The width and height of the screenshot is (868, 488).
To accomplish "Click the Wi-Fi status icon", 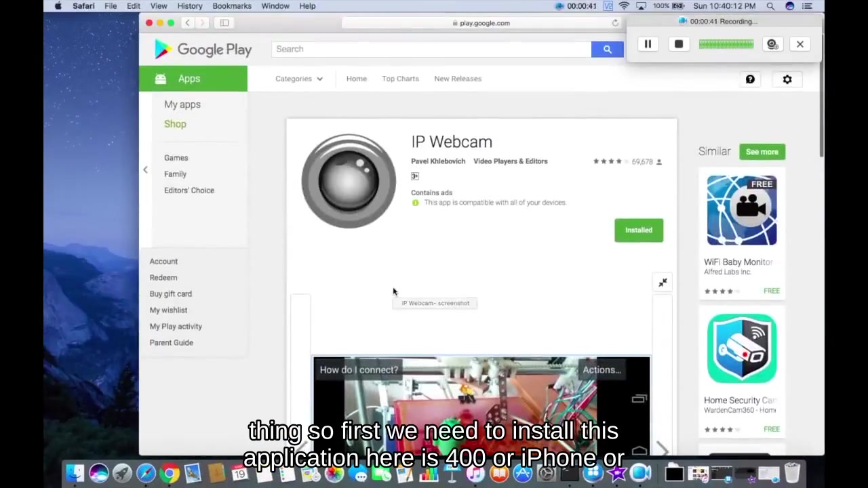I will (624, 6).
